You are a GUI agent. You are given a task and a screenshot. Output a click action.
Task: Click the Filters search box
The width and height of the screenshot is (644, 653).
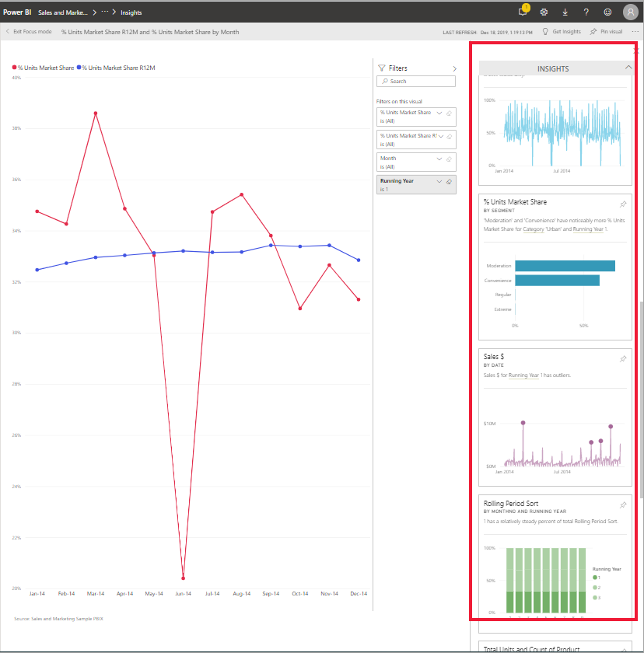(416, 81)
